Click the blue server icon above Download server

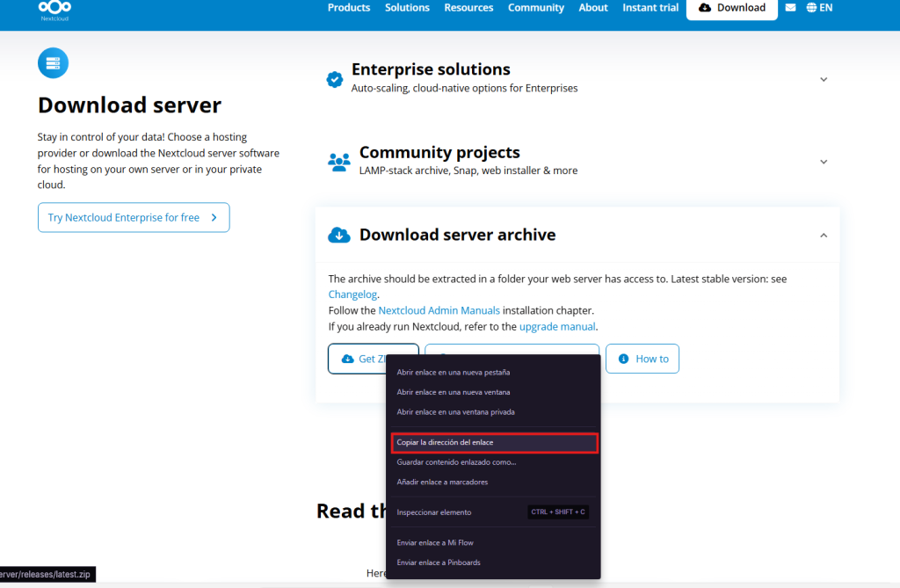click(x=53, y=62)
